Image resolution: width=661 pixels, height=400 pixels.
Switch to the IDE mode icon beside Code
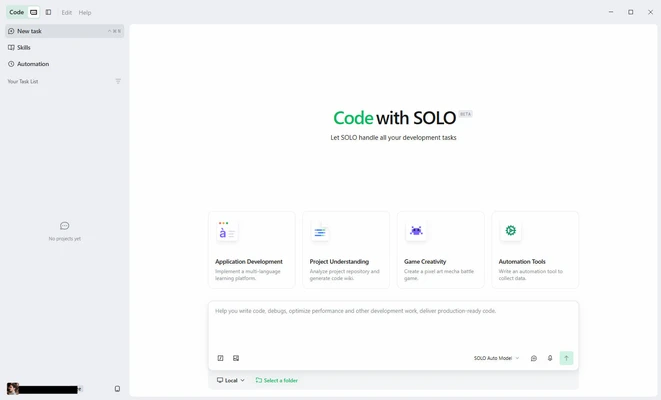34,12
